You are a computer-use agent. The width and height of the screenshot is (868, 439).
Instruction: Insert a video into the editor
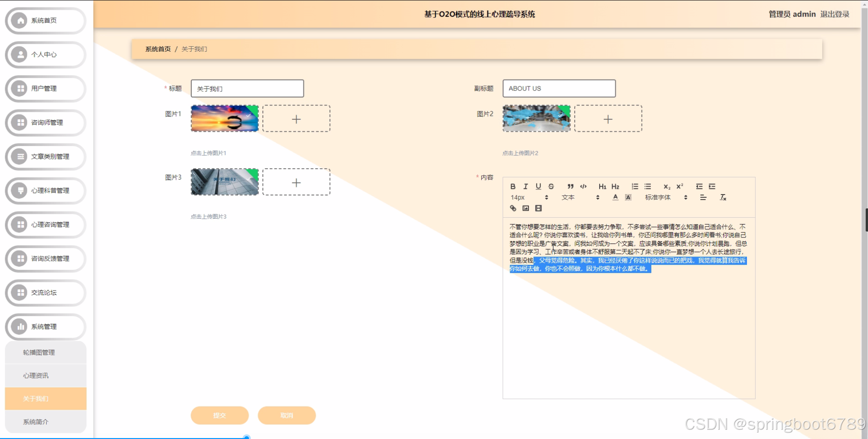pos(538,208)
